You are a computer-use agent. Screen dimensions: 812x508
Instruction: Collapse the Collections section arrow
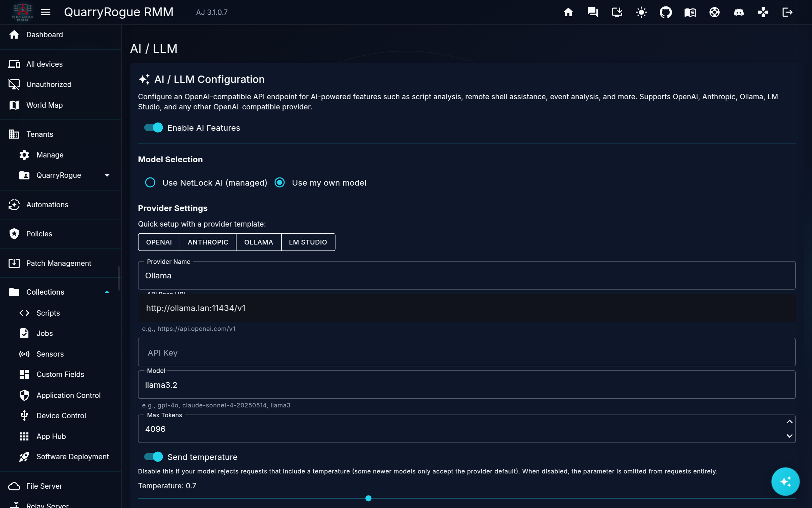point(107,292)
